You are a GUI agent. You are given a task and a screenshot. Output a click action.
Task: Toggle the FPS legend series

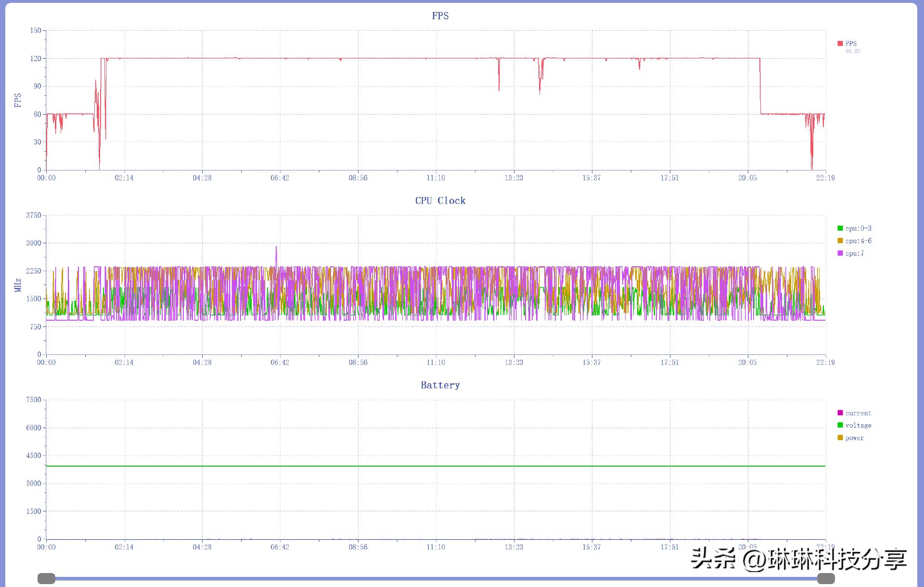pyautogui.click(x=851, y=43)
